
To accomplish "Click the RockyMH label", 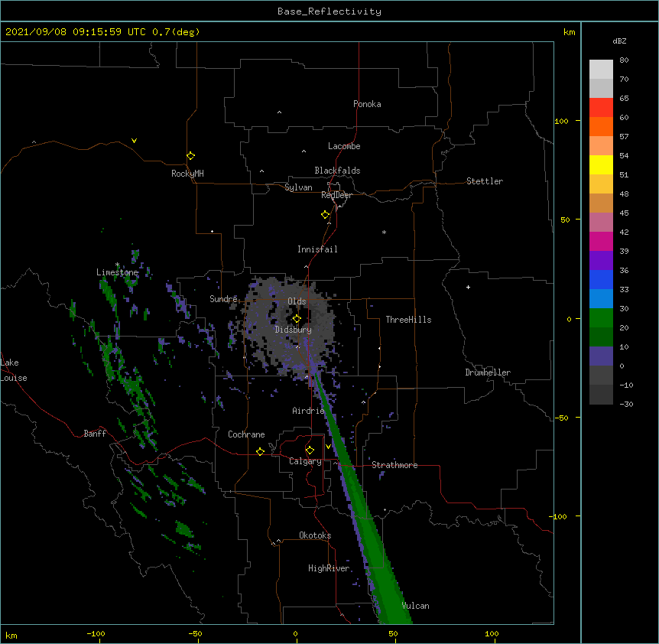I will pyautogui.click(x=187, y=174).
